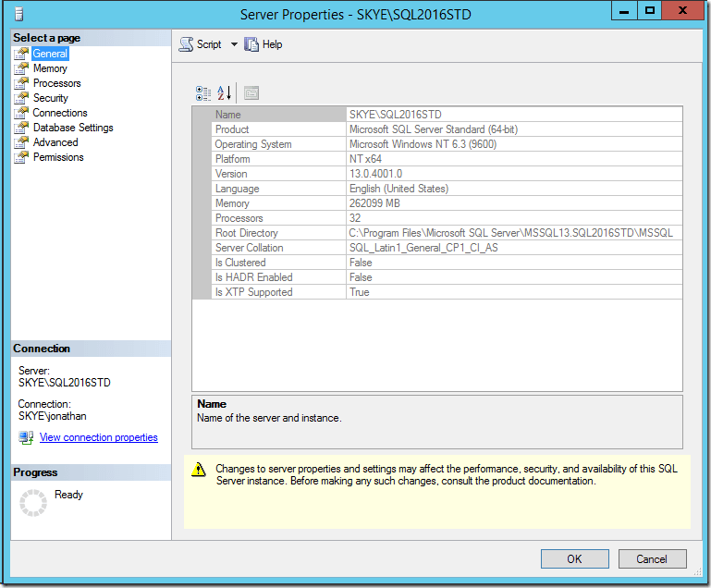
Task: Select the Server Collation property label
Action: pos(249,248)
